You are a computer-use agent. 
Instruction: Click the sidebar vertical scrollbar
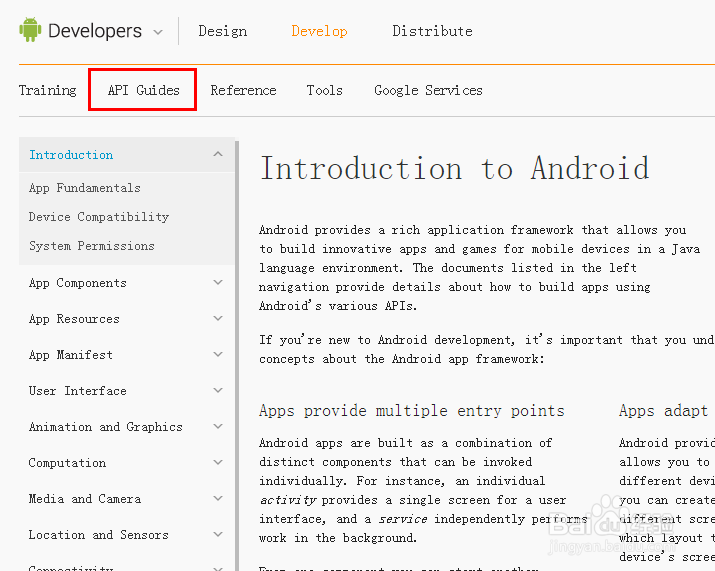[237, 356]
